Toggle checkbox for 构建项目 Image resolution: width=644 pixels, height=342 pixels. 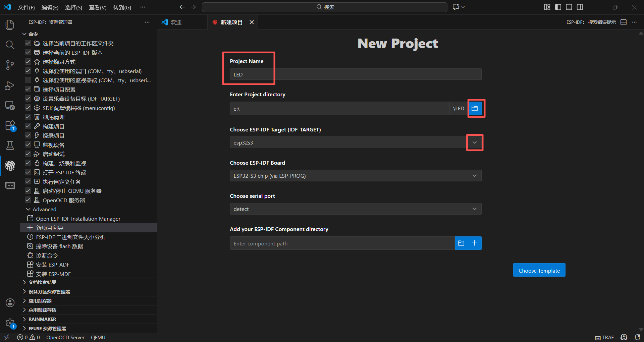tap(28, 126)
